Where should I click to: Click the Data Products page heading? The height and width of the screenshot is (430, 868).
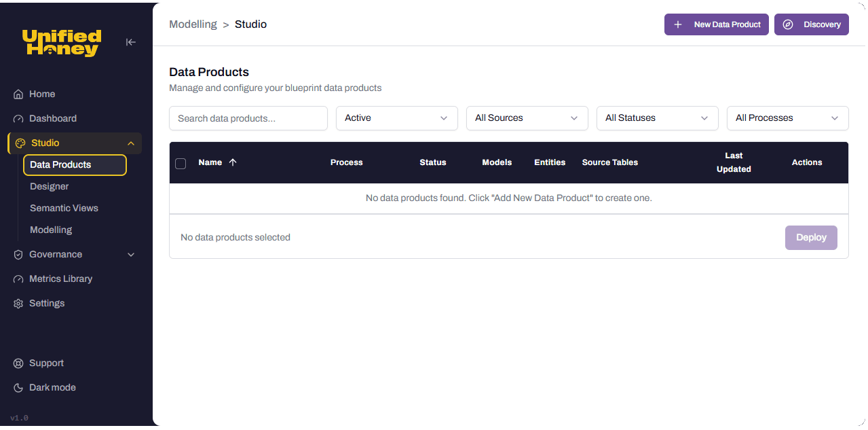[x=209, y=72]
